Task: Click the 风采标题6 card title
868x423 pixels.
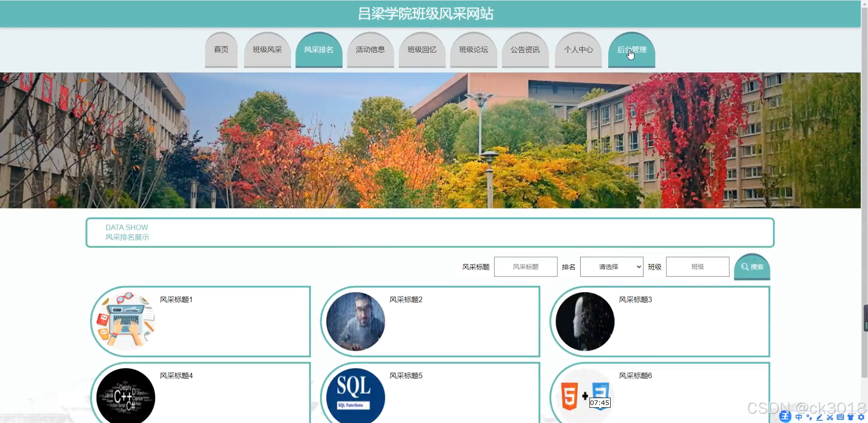Action: point(635,376)
